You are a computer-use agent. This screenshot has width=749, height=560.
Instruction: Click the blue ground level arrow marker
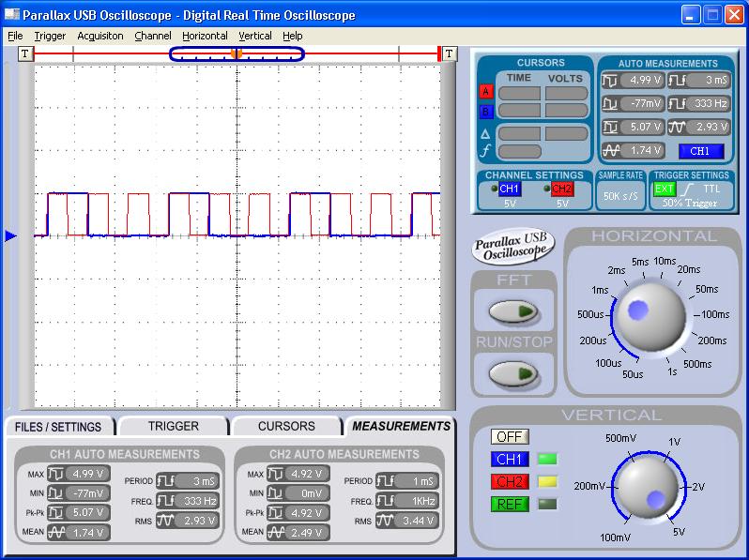10,235
